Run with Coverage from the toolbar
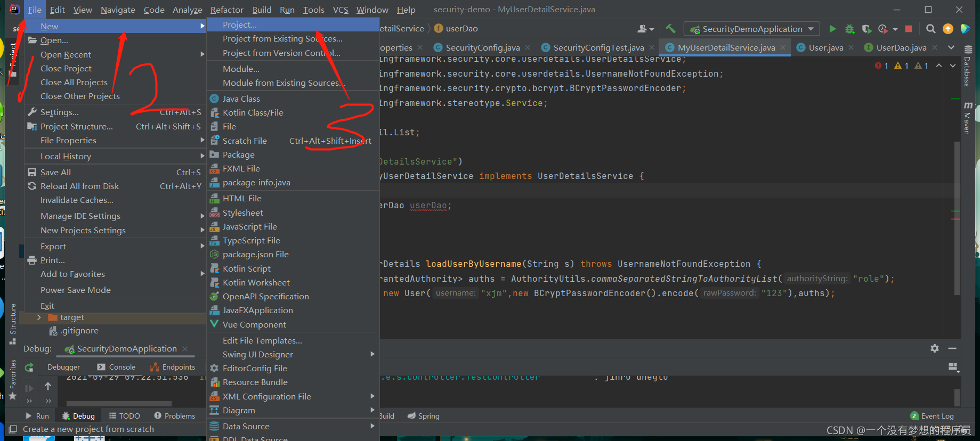 [866, 29]
